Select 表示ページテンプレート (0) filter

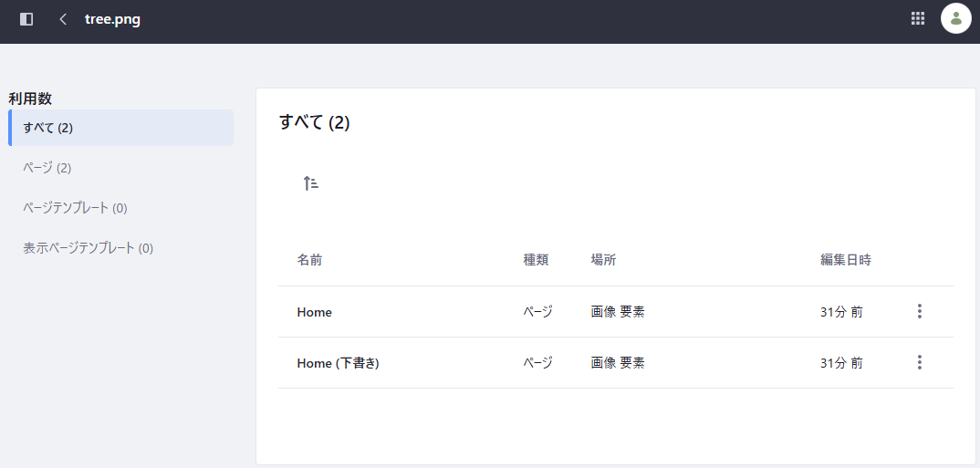coord(88,248)
